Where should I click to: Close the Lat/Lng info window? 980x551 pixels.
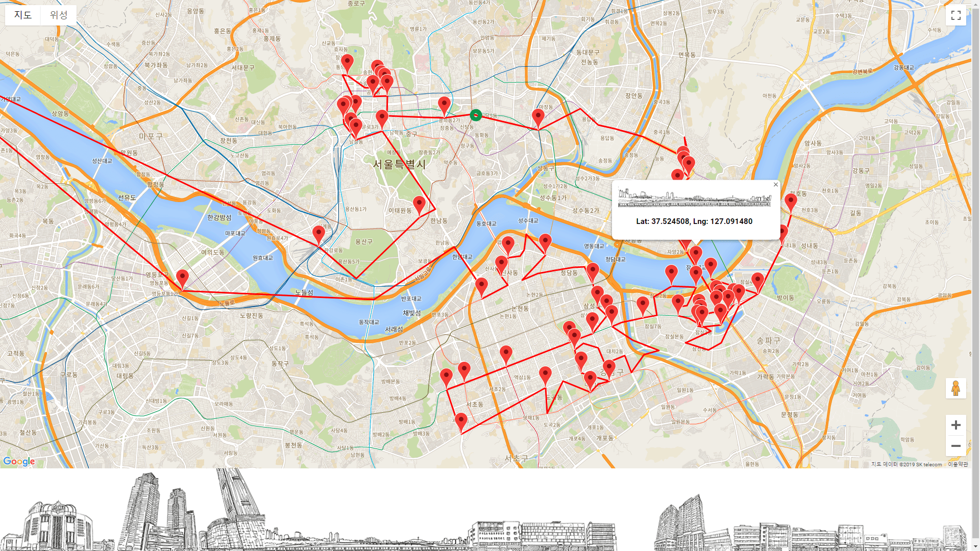775,185
